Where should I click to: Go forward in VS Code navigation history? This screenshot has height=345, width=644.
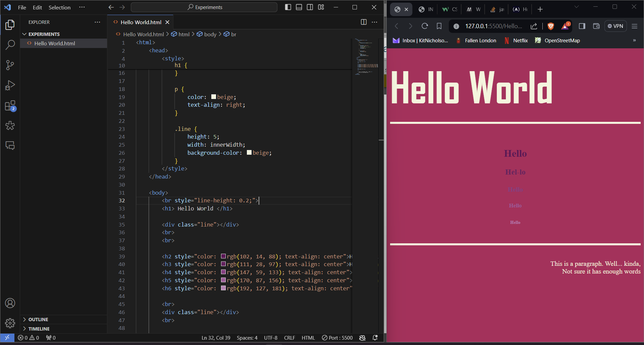pos(122,7)
